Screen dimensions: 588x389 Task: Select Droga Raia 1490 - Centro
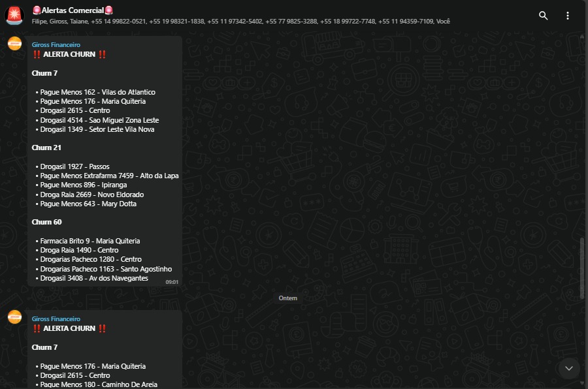click(x=79, y=250)
